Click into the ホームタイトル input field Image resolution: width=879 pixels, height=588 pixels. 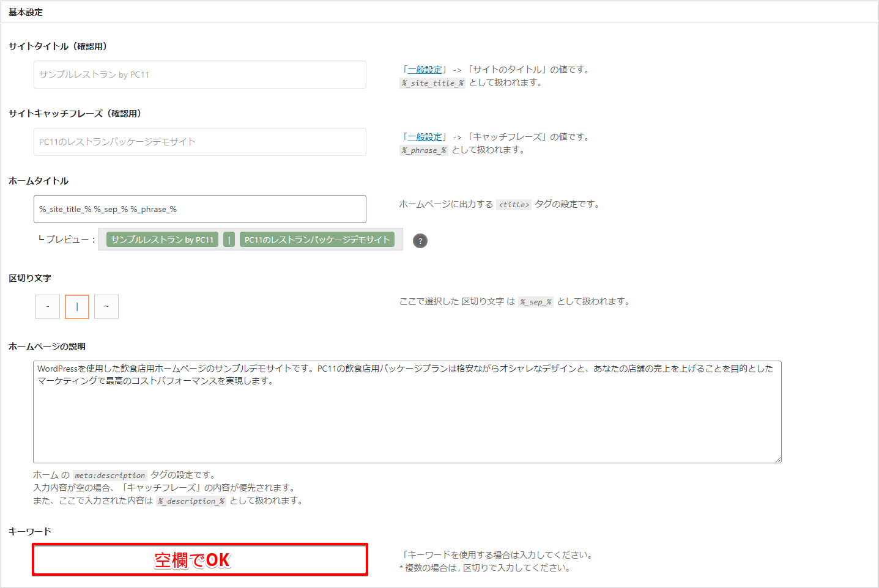click(199, 209)
